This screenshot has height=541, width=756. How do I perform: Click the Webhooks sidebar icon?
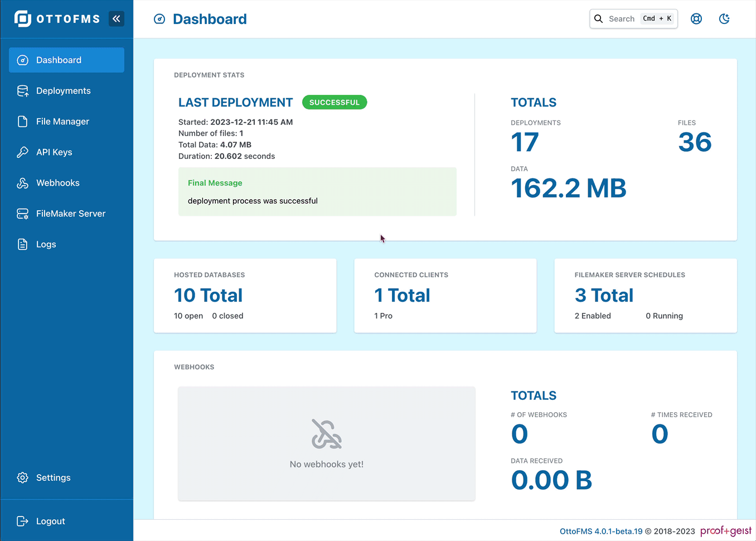click(23, 183)
